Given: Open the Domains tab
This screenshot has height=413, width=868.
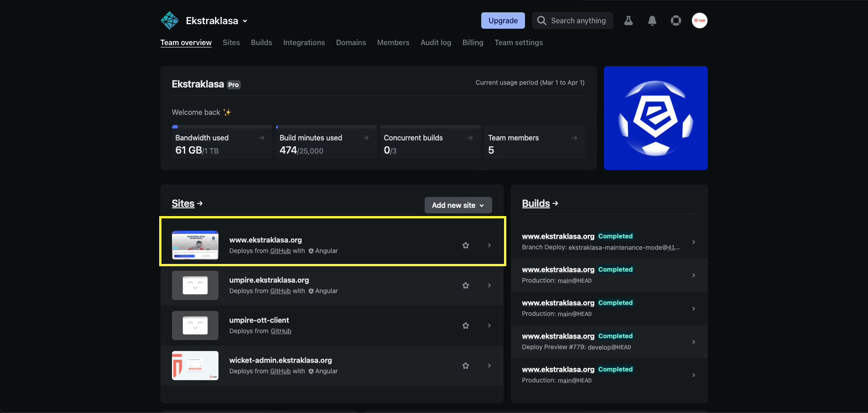Looking at the screenshot, I should pos(351,42).
